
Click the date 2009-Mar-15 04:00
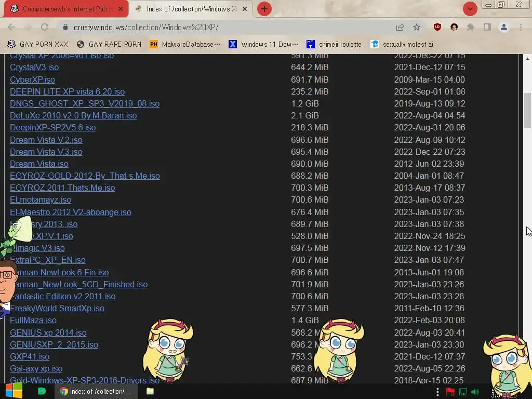[430, 79]
